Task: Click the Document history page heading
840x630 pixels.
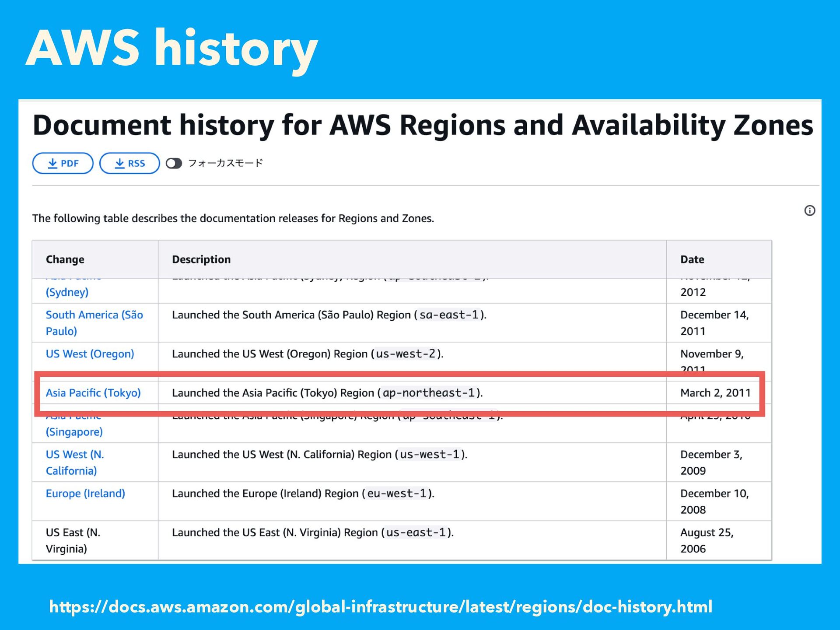Action: (x=423, y=126)
